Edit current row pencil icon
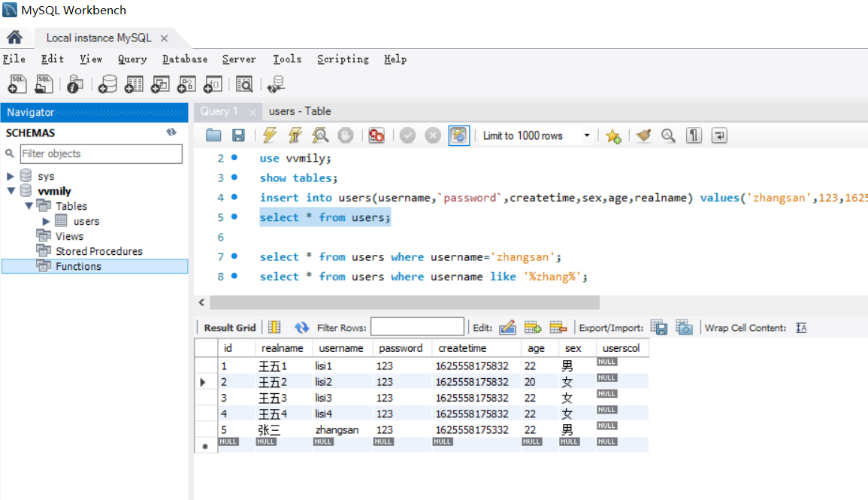 click(507, 327)
